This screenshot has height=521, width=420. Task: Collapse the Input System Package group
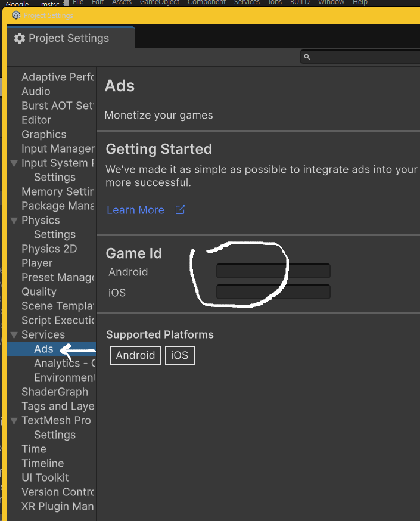14,163
